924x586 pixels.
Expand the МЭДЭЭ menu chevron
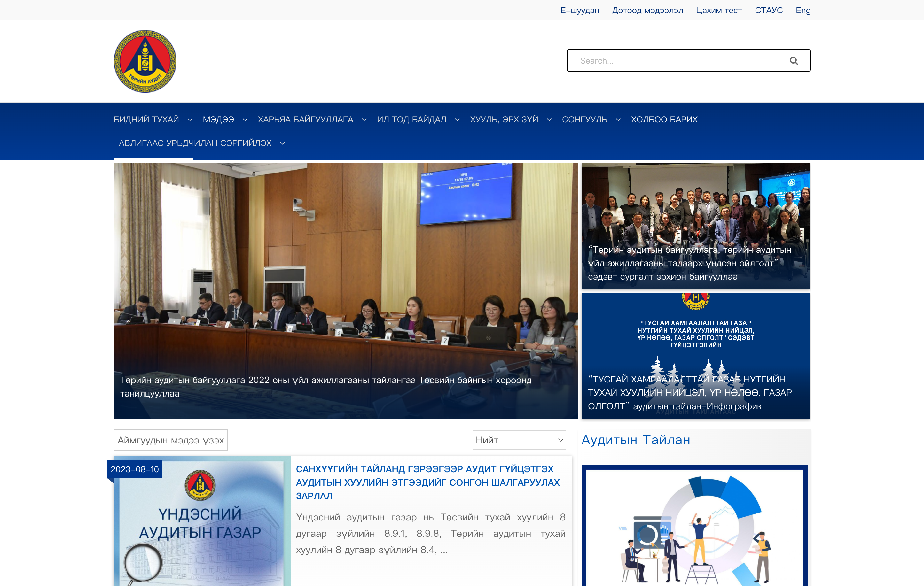click(245, 120)
